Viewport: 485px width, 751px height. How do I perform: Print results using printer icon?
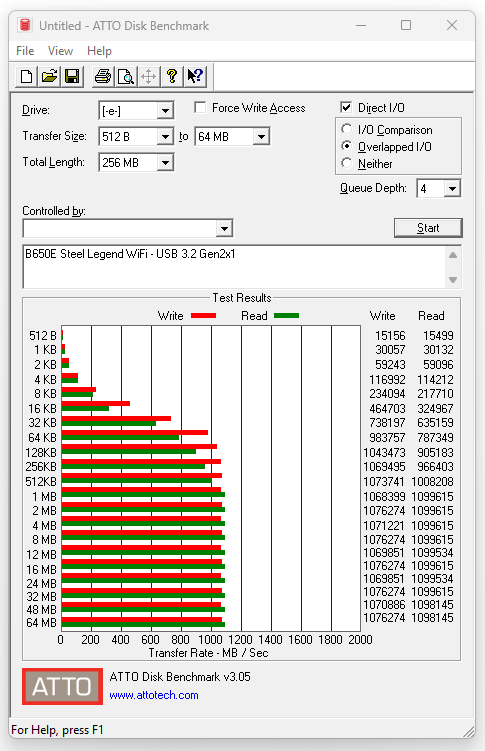(x=102, y=77)
